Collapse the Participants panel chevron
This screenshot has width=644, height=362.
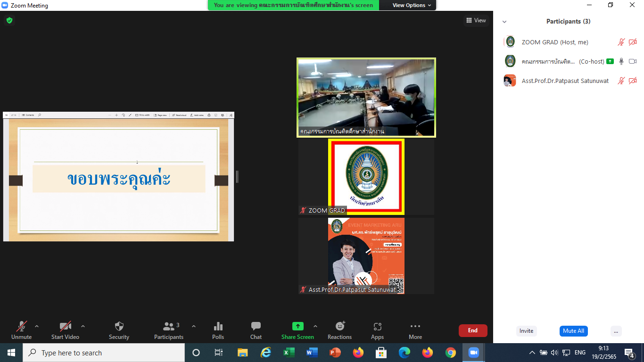tap(504, 22)
